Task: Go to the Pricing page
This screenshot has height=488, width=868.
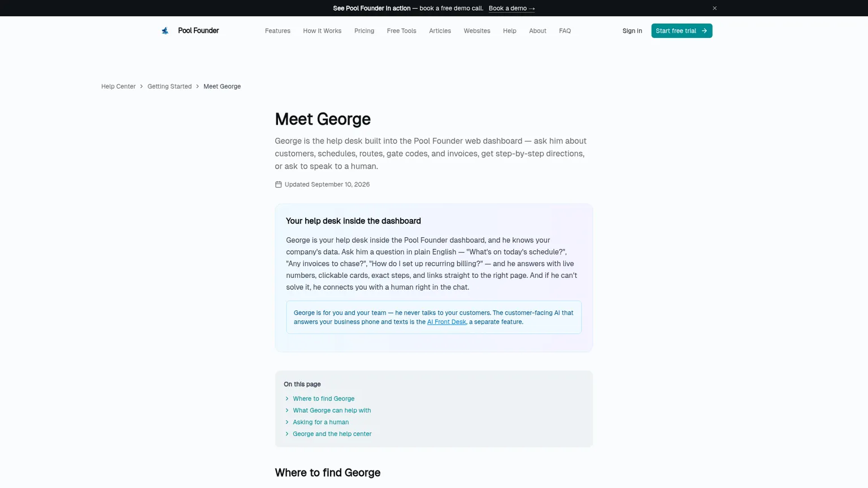Action: [364, 30]
